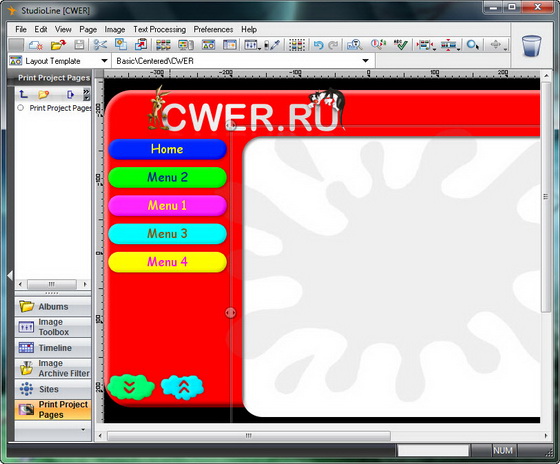This screenshot has height=464, width=560.
Task: Open the Edit menu
Action: [x=41, y=29]
